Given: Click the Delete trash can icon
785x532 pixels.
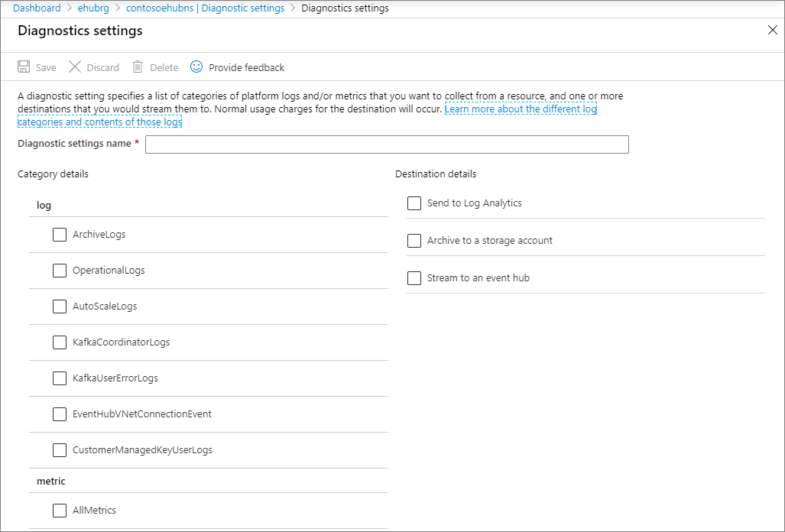Looking at the screenshot, I should (138, 67).
